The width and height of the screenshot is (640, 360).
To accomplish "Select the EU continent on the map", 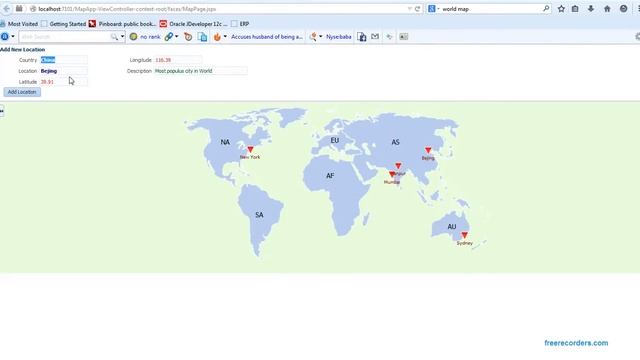I will tap(335, 140).
